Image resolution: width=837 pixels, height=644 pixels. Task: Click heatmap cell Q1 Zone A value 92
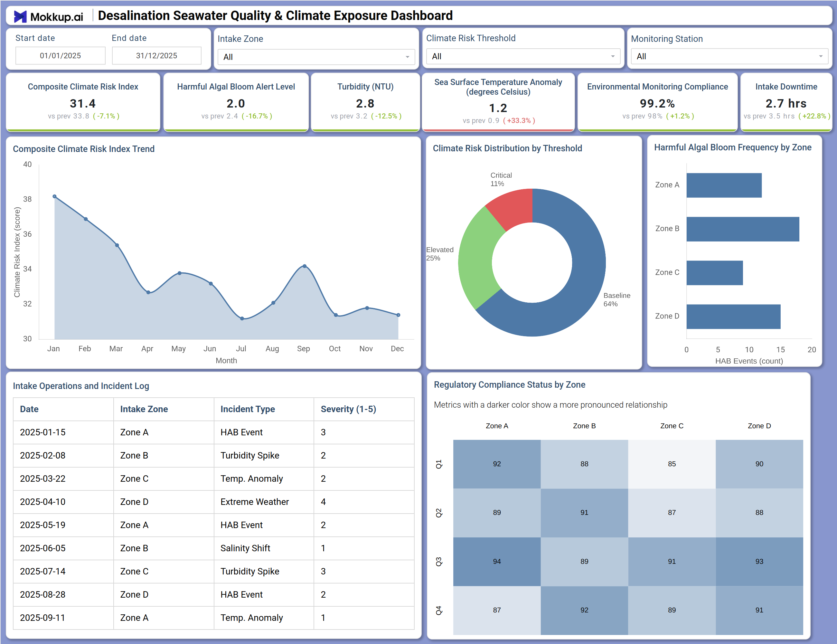[x=497, y=464]
